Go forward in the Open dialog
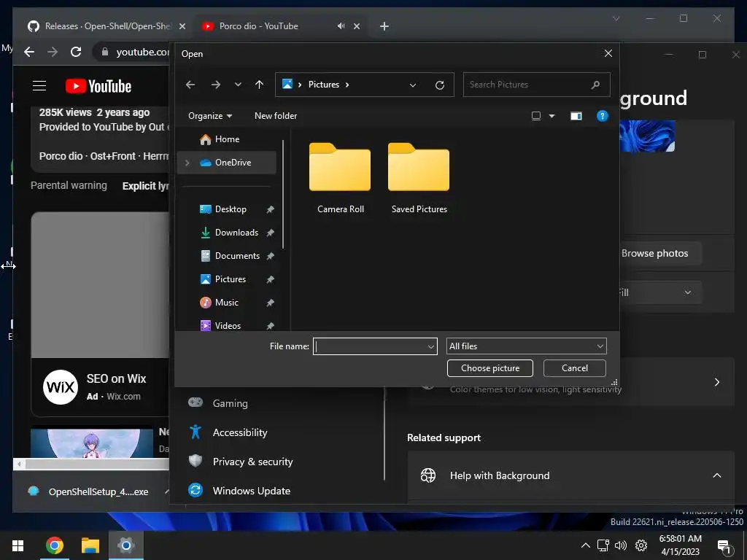 pyautogui.click(x=216, y=85)
